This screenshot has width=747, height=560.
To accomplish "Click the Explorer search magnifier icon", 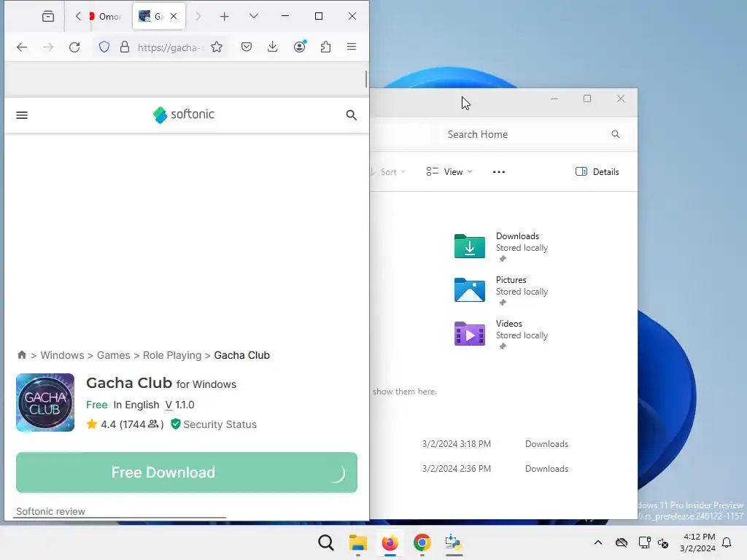I will (616, 134).
